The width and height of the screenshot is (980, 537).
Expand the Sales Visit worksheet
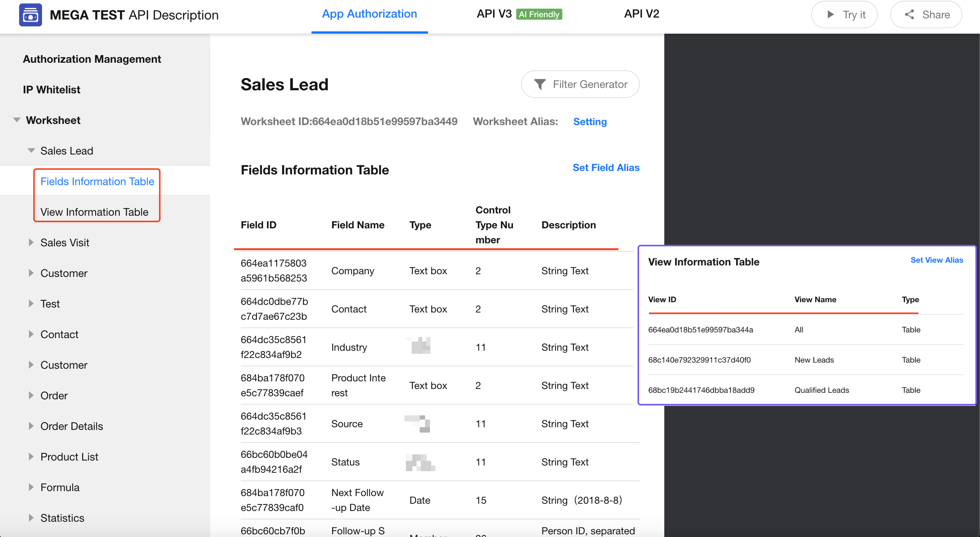point(31,242)
